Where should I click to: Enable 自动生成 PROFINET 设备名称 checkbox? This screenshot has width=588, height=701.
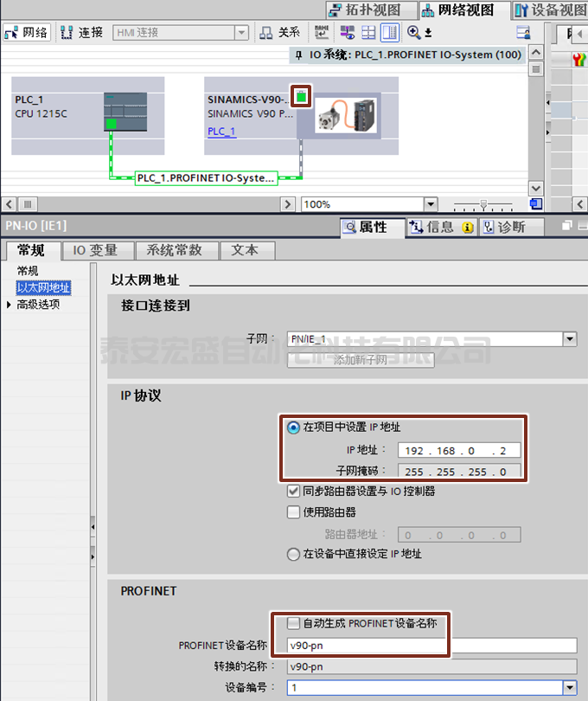tap(294, 623)
